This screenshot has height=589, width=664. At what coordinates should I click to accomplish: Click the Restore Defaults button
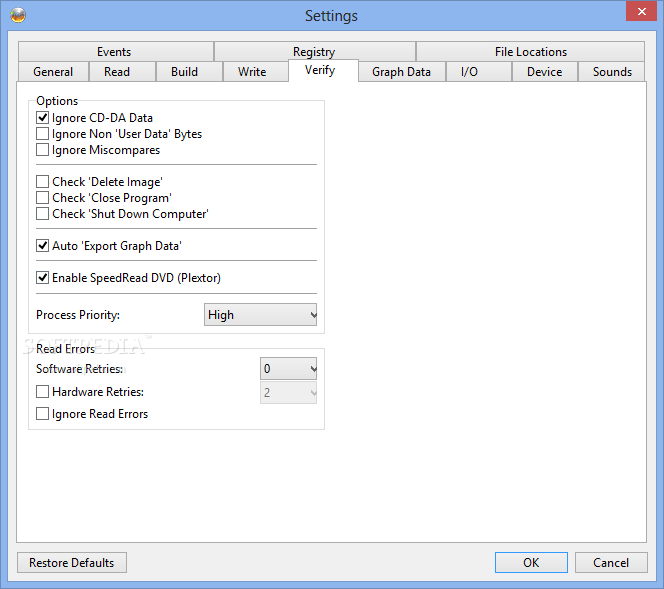(x=72, y=562)
